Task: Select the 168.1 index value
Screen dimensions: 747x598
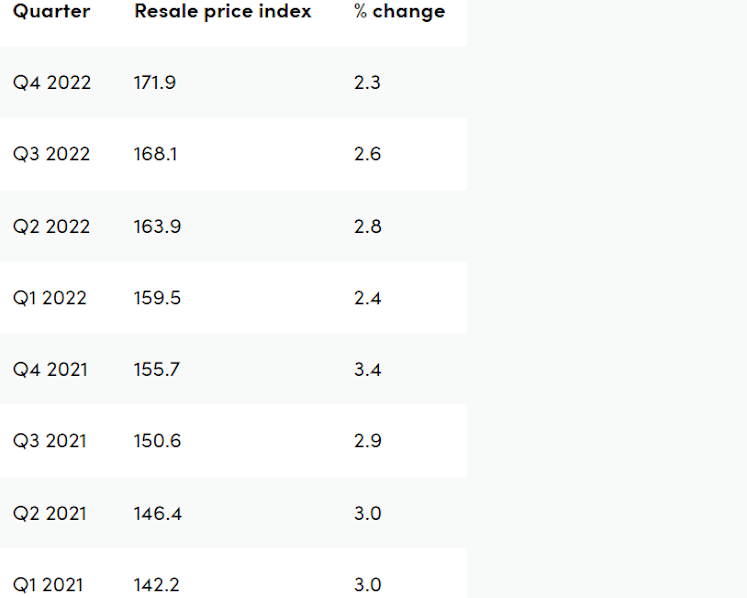Action: point(155,154)
